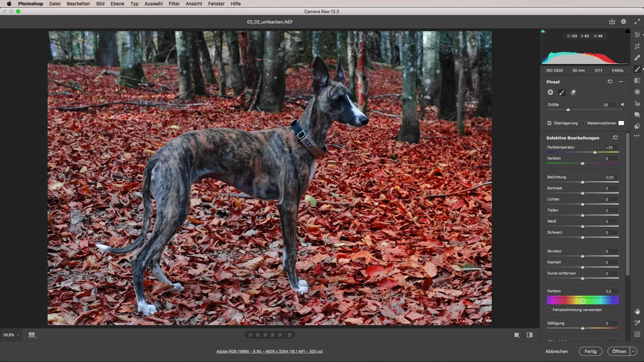
Task: Select the Red eye removal tool
Action: point(637,104)
